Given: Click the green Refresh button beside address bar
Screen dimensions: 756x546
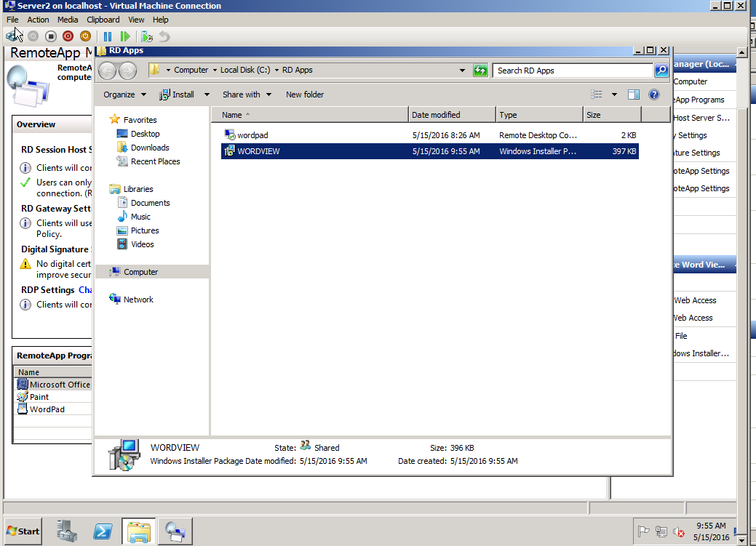Looking at the screenshot, I should click(480, 71).
